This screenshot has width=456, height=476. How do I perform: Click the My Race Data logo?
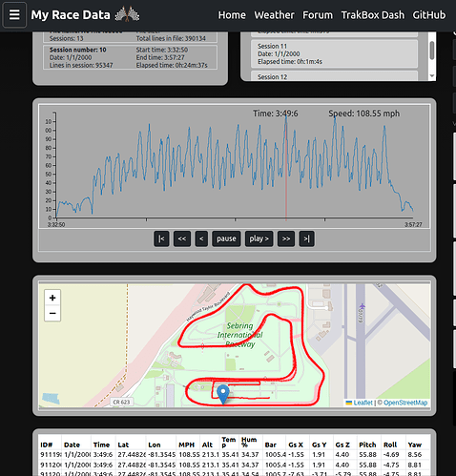[x=71, y=15]
